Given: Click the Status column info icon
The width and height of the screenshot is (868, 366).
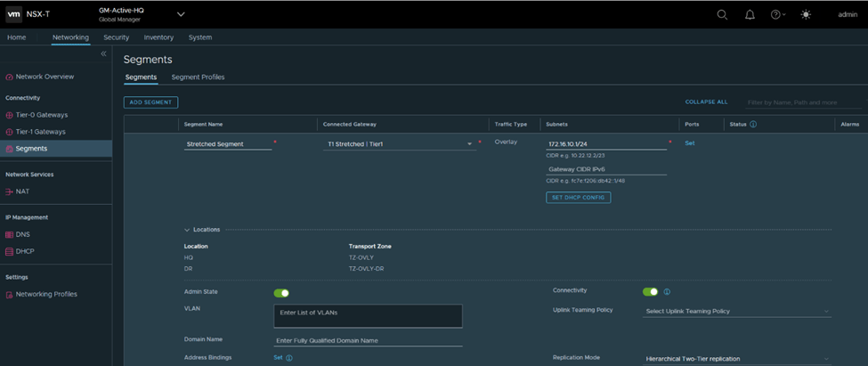Looking at the screenshot, I should 753,125.
